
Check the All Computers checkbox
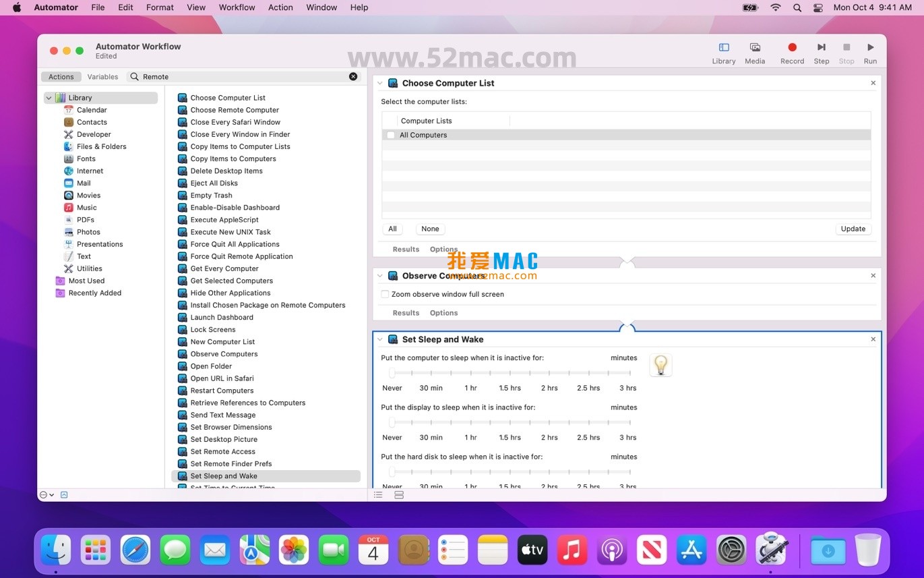point(390,135)
